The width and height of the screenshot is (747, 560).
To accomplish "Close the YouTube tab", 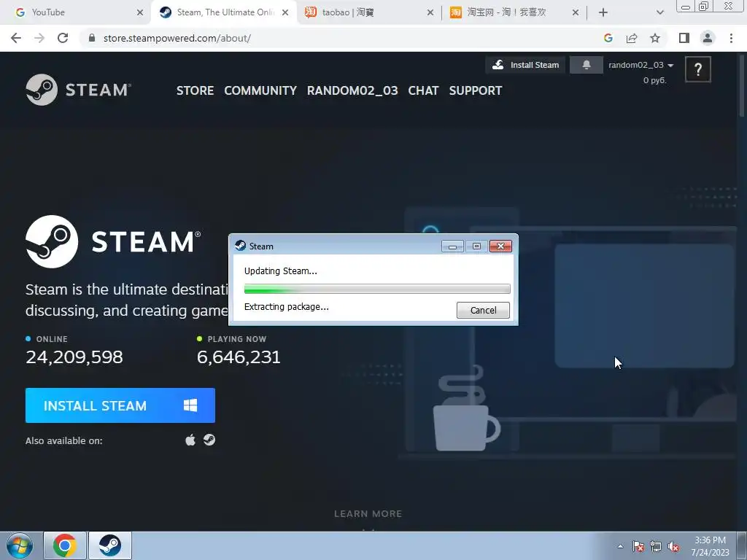I will tap(139, 12).
